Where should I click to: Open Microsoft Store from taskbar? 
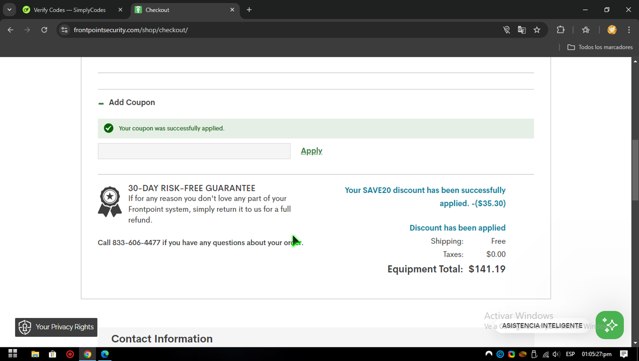53,354
